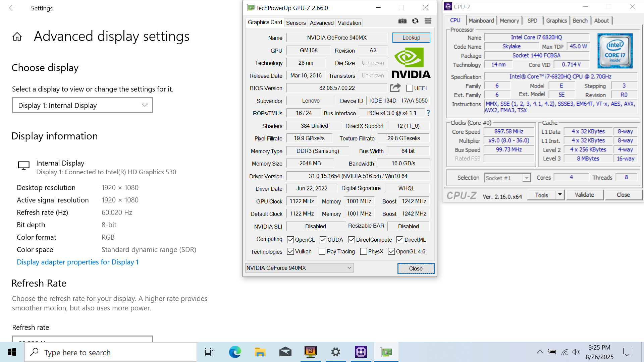The width and height of the screenshot is (644, 362).
Task: Click the Internal Display monitor icon
Action: 24,165
